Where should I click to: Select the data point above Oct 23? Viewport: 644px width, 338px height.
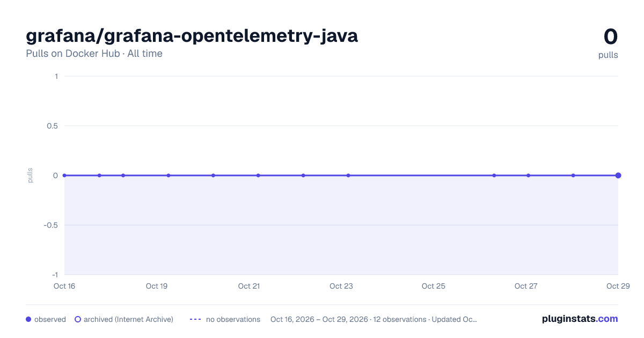click(x=348, y=175)
